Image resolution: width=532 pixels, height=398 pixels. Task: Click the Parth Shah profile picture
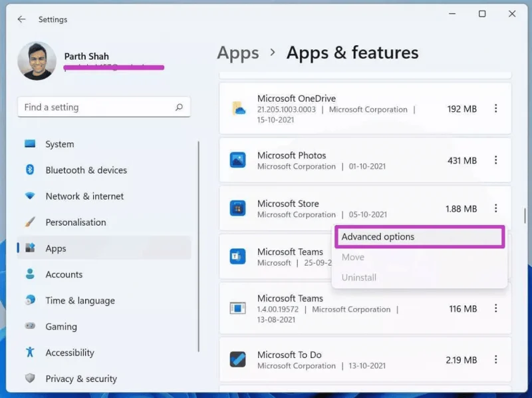[37, 61]
